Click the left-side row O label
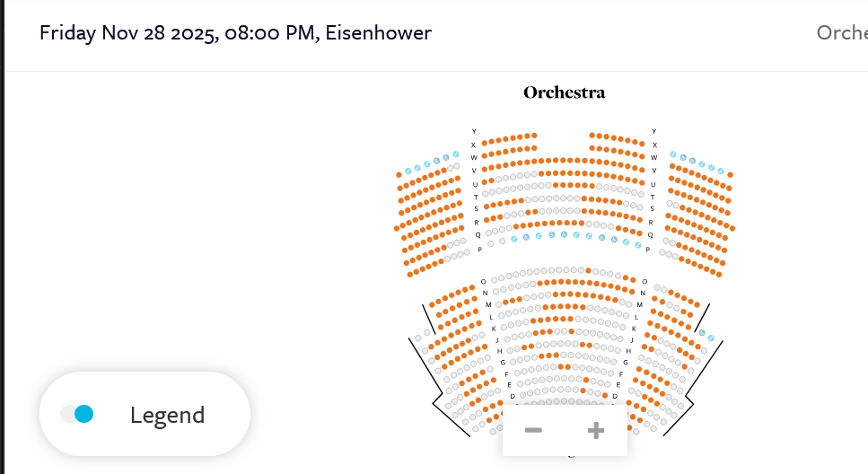This screenshot has width=868, height=474. (x=483, y=282)
